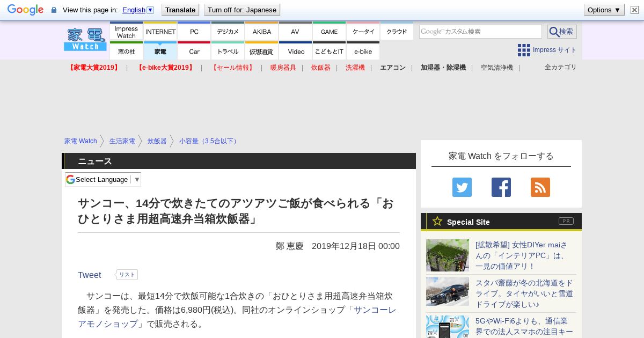The height and width of the screenshot is (338, 644).
Task: Click the red 炊飯器 category link
Action: [x=321, y=68]
